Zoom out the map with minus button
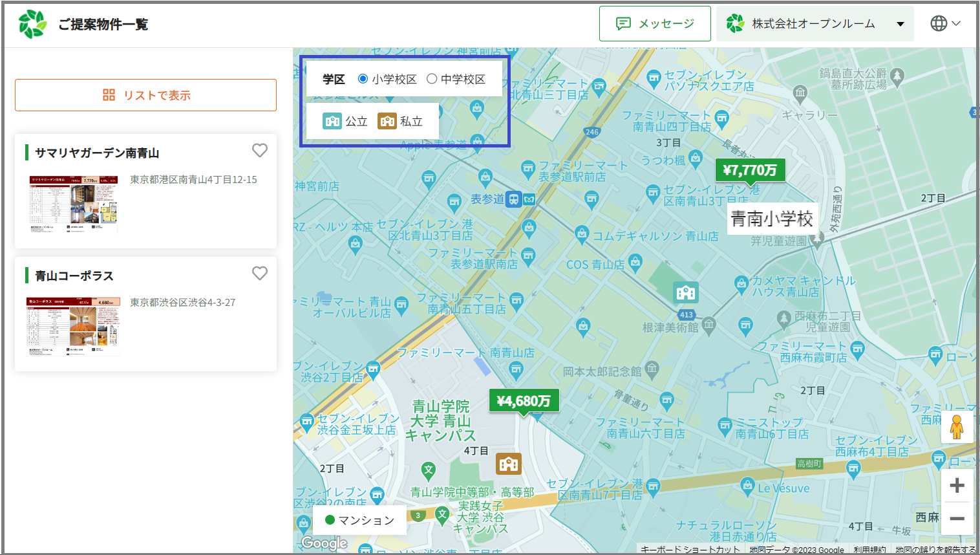980x555 pixels. tap(957, 519)
